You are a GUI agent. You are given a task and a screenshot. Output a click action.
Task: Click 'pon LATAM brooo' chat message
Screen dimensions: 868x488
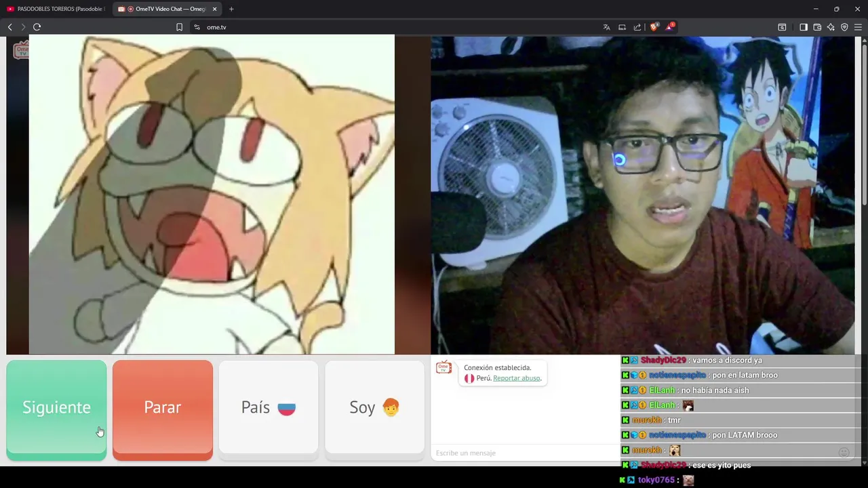745,434
